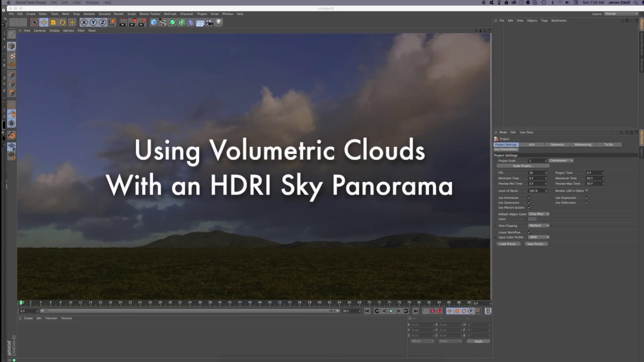The image size is (644, 362).
Task: Toggle Scale keyframe recording icon
Action: 457,311
